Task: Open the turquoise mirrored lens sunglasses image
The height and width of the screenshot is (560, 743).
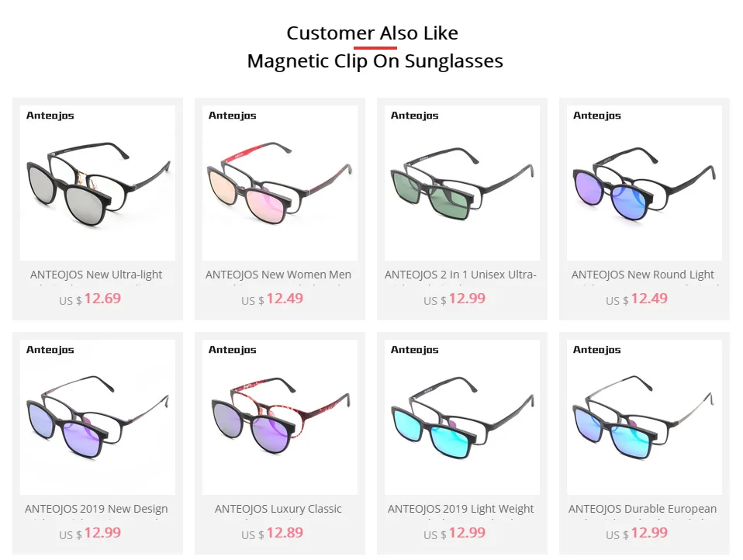Action: click(462, 417)
